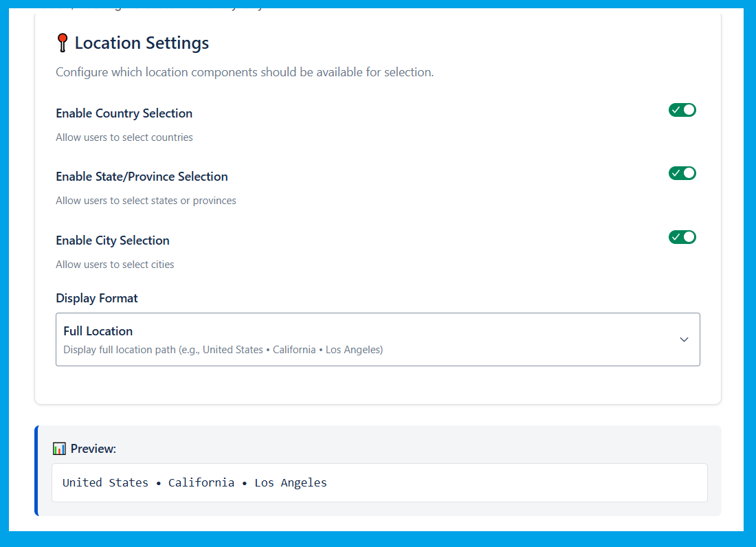Screen dimensions: 756x547
Task: Click the chevron arrow in Display Format box
Action: (684, 339)
